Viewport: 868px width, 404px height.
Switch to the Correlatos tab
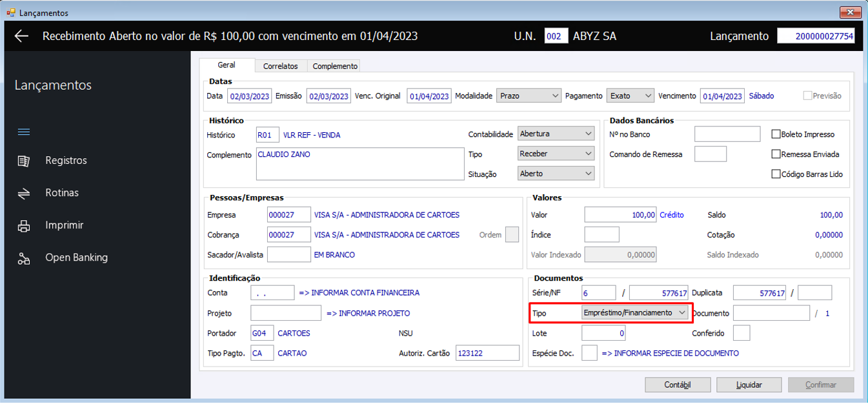pos(280,66)
